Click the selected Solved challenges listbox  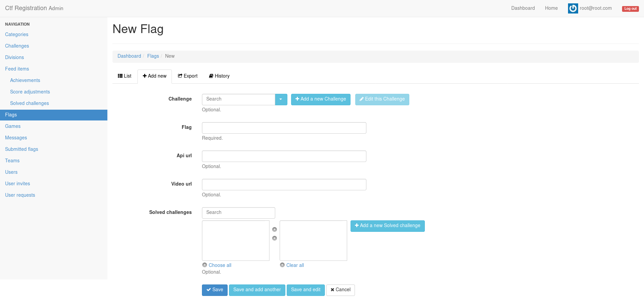point(313,241)
